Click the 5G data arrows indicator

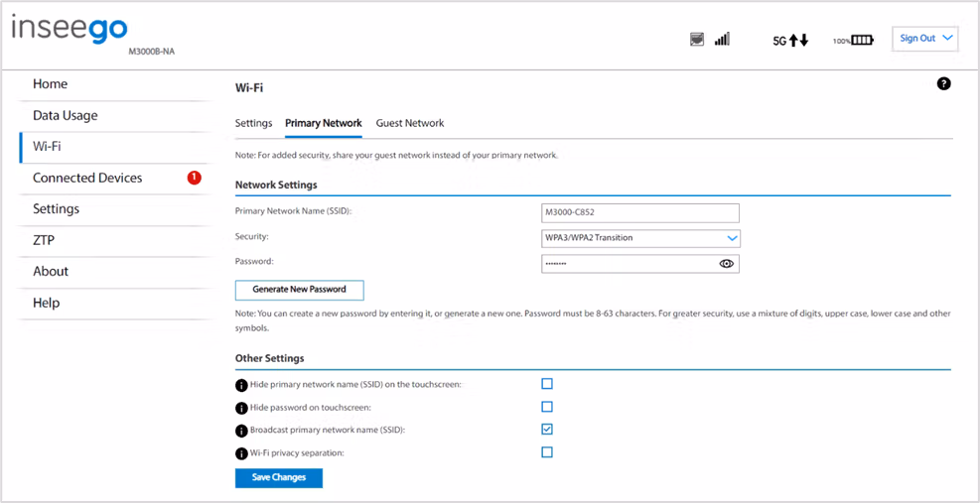[x=790, y=42]
